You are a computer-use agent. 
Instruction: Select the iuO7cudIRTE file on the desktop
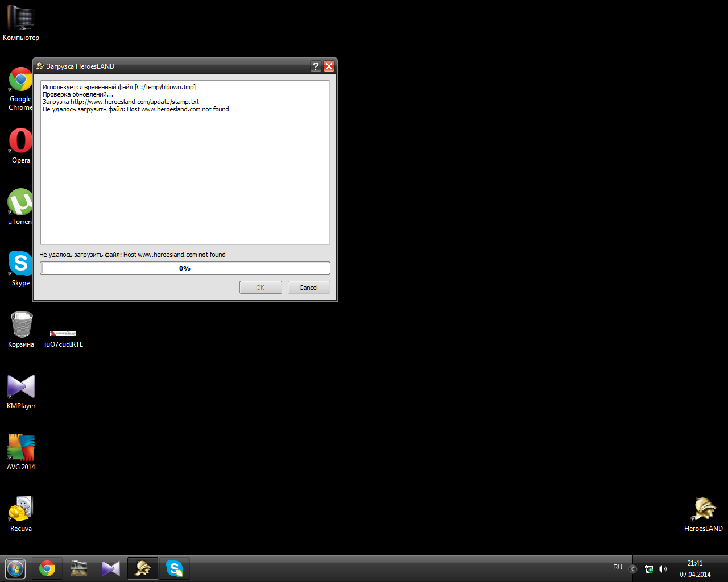tap(63, 334)
